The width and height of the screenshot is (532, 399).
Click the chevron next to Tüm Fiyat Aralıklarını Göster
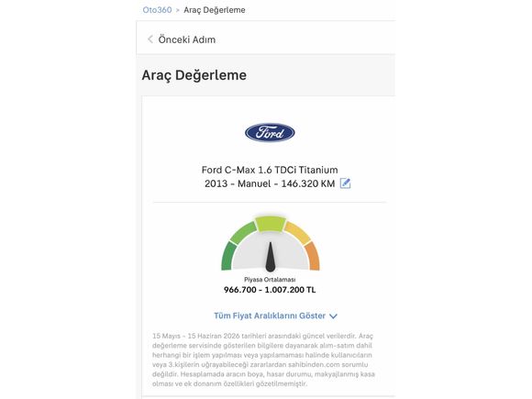click(x=333, y=316)
